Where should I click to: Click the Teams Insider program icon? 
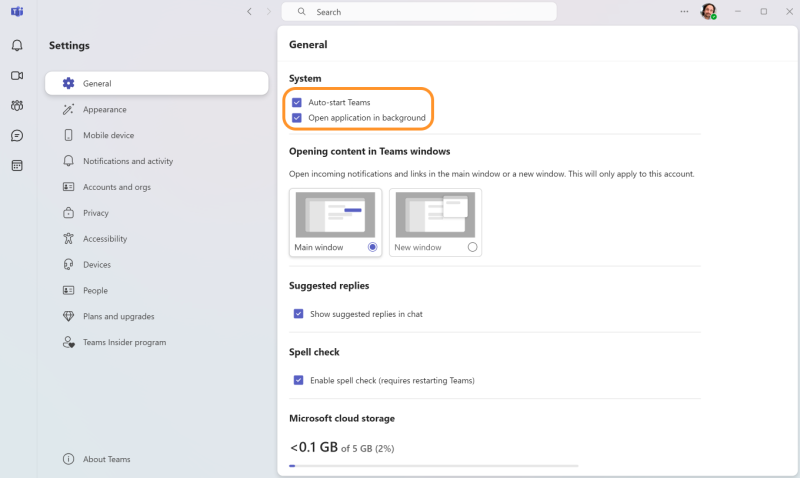(x=68, y=342)
